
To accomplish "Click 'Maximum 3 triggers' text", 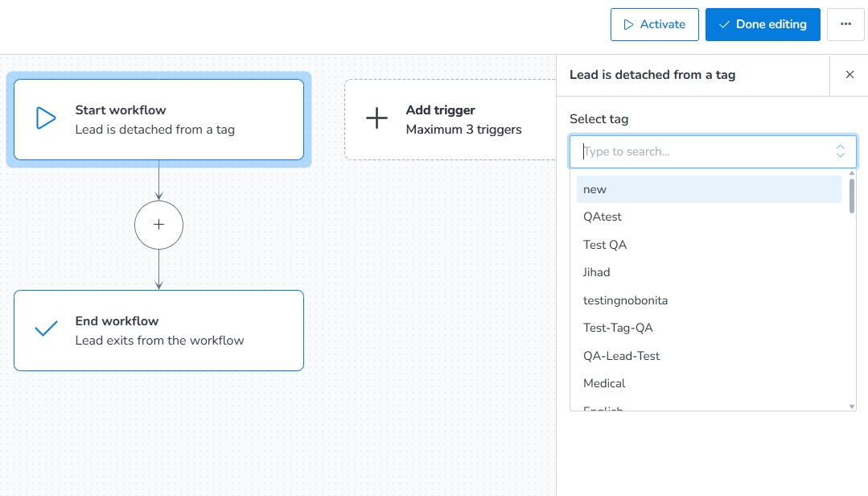I will coord(463,129).
